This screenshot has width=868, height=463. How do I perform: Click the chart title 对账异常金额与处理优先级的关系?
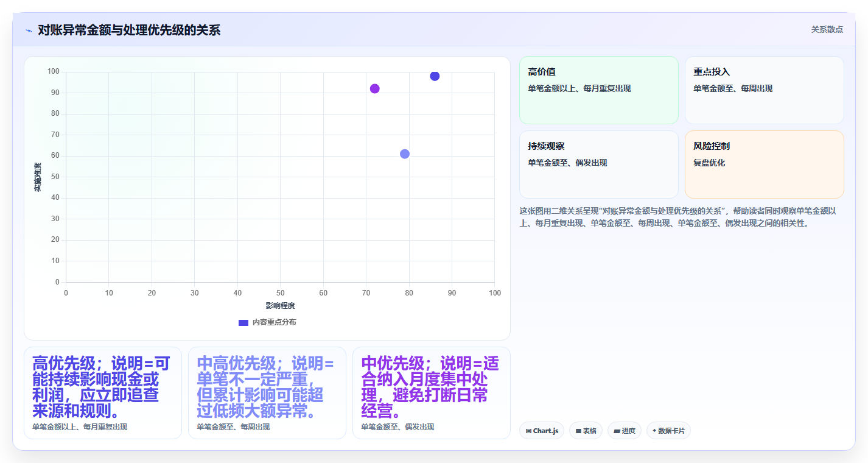[x=129, y=30]
